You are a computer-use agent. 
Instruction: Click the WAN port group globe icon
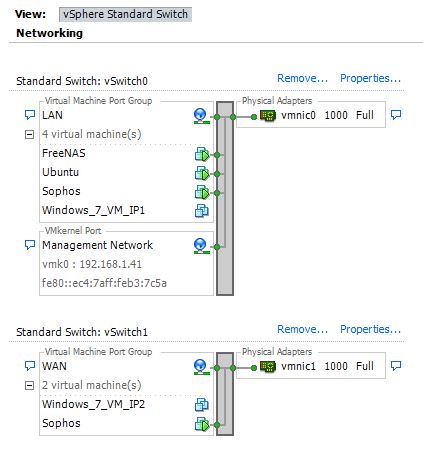click(x=201, y=367)
